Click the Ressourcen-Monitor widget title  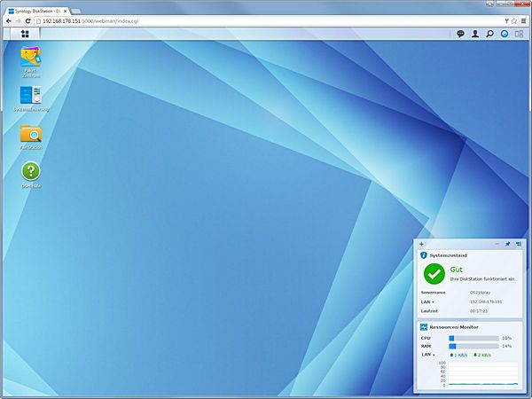tap(454, 327)
